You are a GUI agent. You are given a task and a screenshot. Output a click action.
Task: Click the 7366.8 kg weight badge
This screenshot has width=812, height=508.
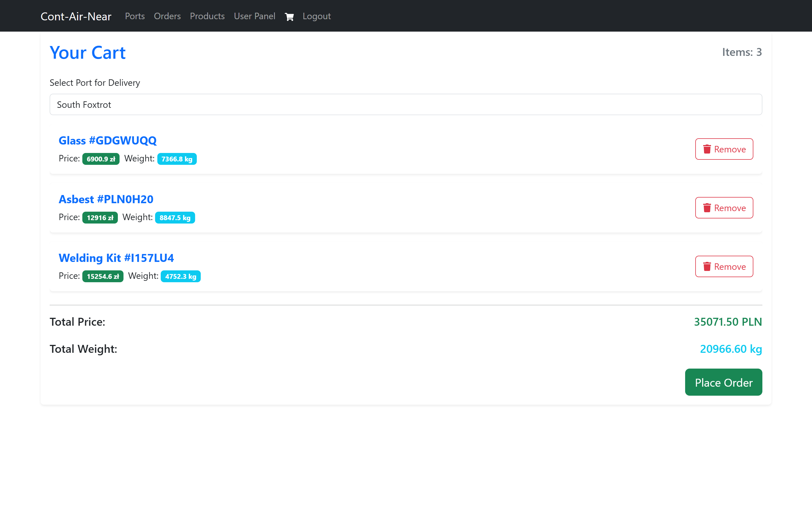(x=177, y=159)
